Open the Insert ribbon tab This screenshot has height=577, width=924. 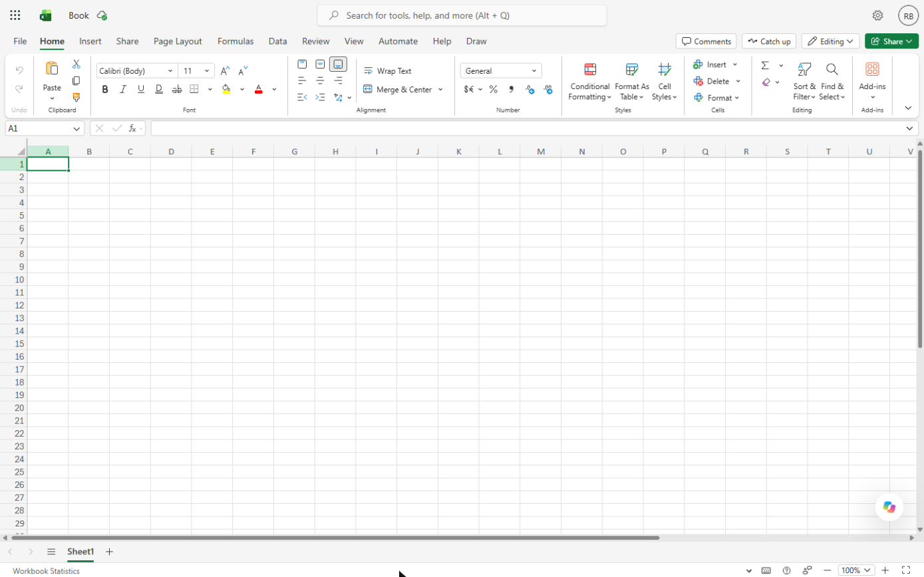pos(90,41)
